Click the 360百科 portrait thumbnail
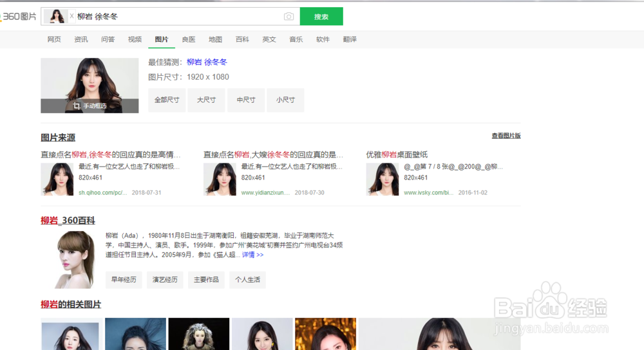The height and width of the screenshot is (350, 644). (x=74, y=260)
